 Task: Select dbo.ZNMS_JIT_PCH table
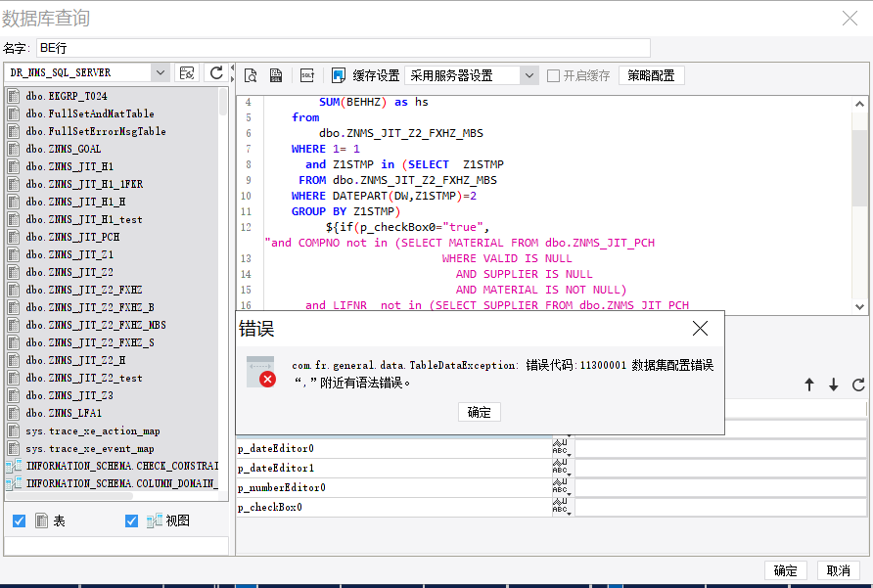[x=72, y=237]
